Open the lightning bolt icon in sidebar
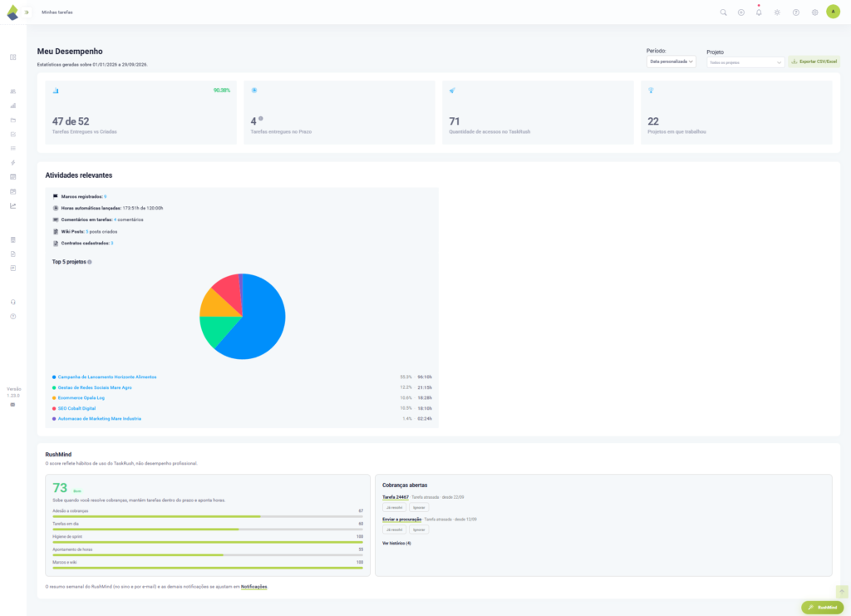Image resolution: width=851 pixels, height=616 pixels. click(13, 162)
